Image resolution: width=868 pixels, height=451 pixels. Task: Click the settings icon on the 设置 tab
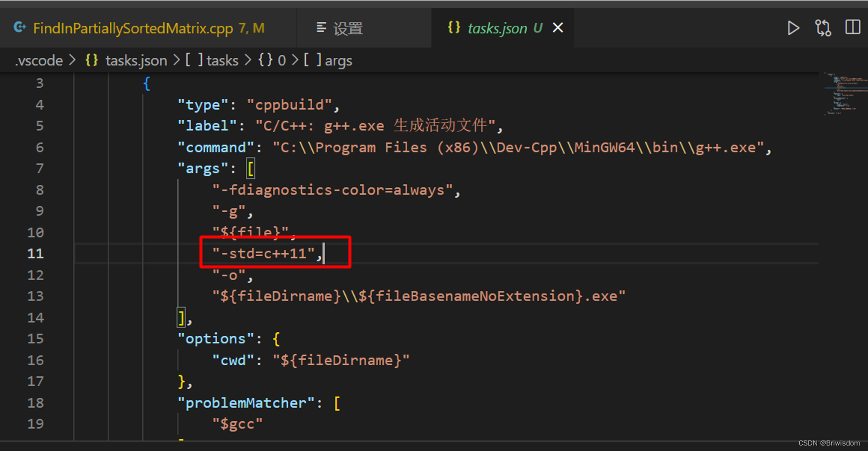coord(322,28)
